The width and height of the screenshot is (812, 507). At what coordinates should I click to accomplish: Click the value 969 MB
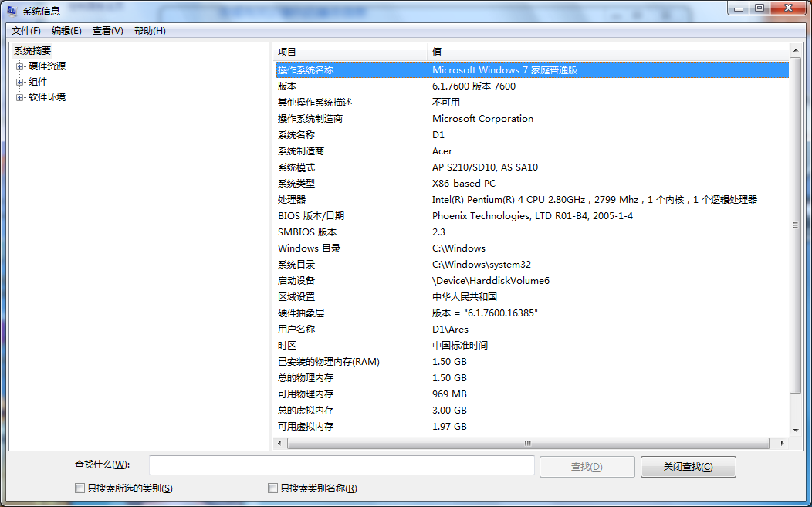tap(449, 394)
